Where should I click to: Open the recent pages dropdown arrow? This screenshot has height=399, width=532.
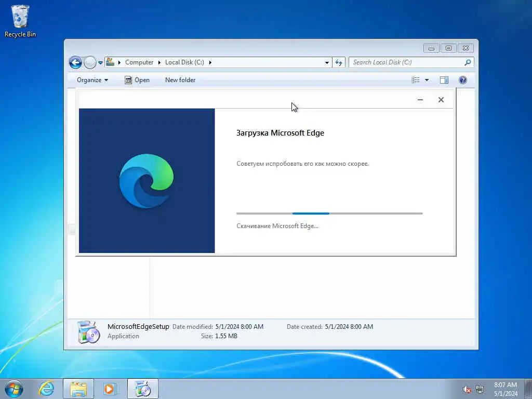click(100, 63)
